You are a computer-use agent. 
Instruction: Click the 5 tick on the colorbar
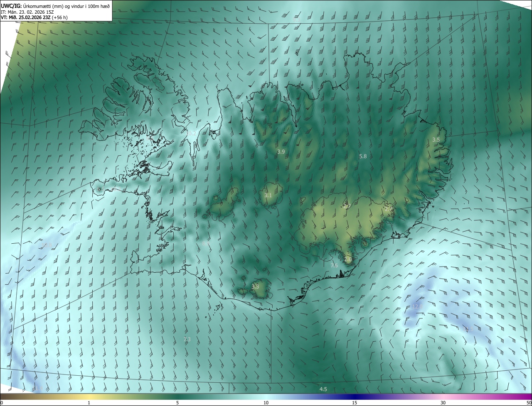[177, 403]
